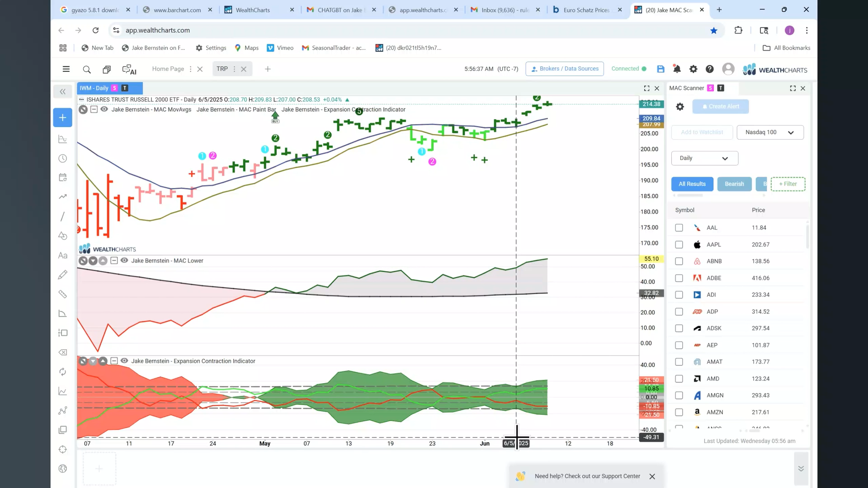Check the AAPL row checkbox
Image resolution: width=868 pixels, height=488 pixels.
click(x=679, y=244)
